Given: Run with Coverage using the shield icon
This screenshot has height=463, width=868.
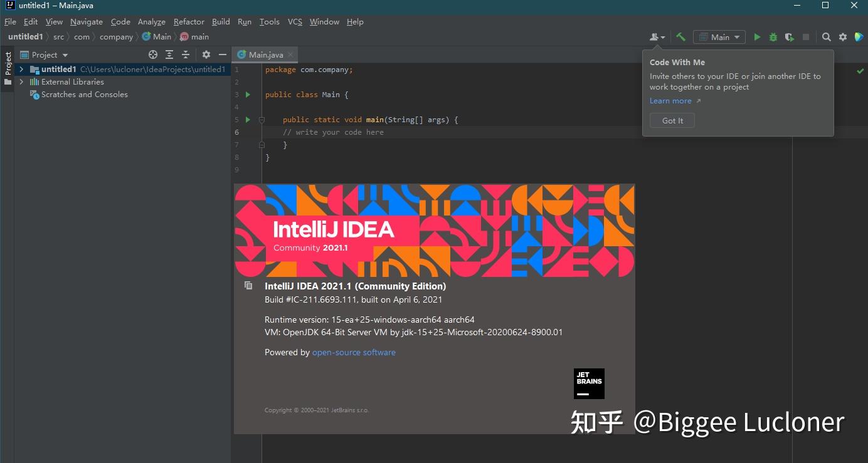Looking at the screenshot, I should point(789,37).
